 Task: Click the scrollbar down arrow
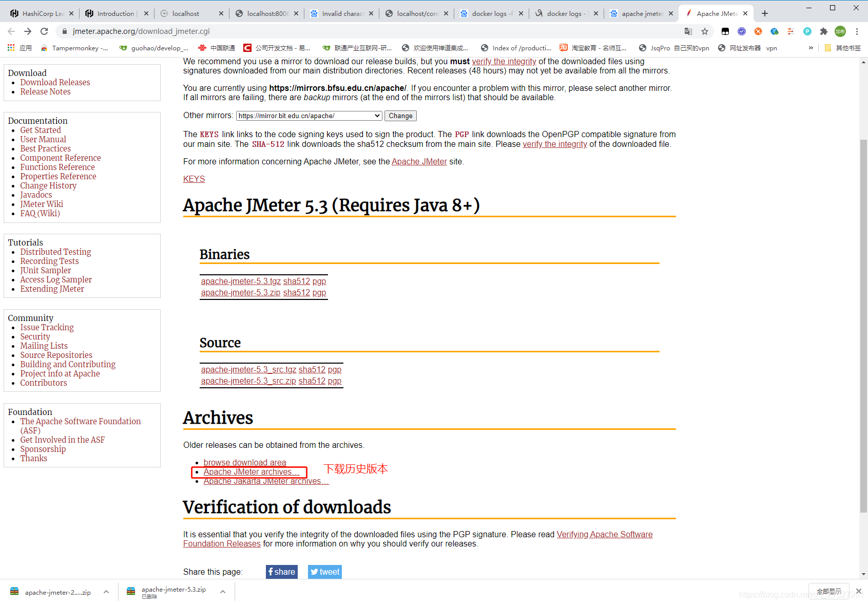coord(864,574)
